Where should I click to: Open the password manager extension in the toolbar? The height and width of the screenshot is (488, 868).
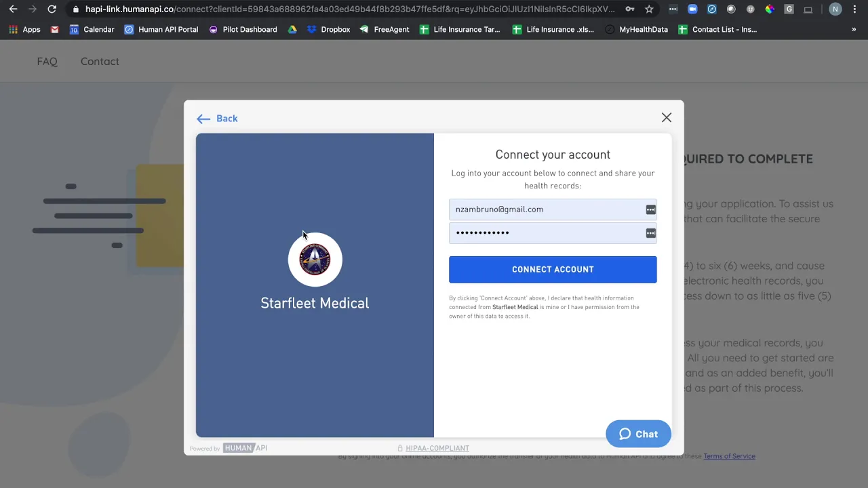[x=673, y=9]
